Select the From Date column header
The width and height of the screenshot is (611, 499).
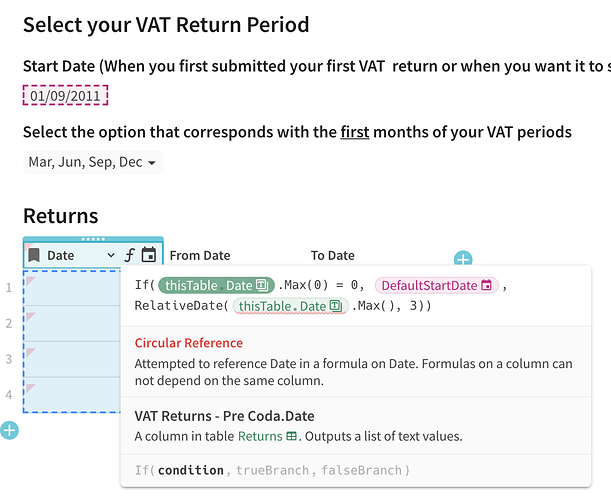point(200,256)
